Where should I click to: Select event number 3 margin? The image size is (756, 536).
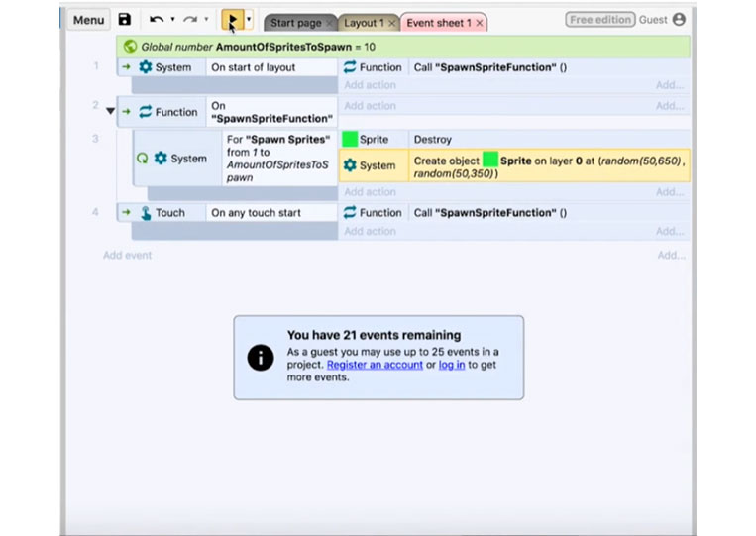(95, 139)
